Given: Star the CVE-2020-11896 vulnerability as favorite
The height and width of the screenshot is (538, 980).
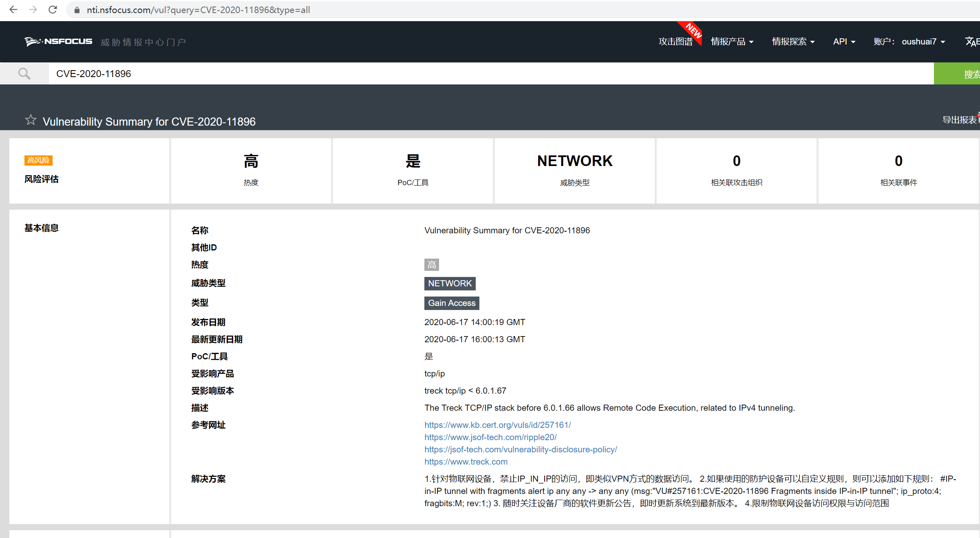Looking at the screenshot, I should click(31, 120).
